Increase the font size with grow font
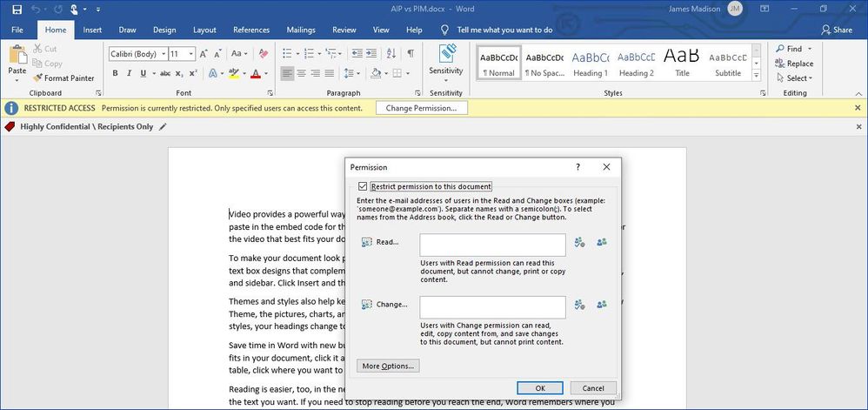The height and width of the screenshot is (410, 868). [204, 54]
